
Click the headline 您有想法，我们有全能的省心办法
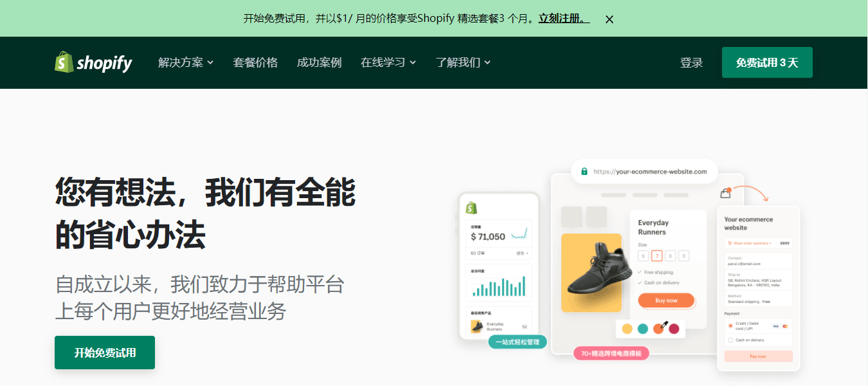click(206, 214)
